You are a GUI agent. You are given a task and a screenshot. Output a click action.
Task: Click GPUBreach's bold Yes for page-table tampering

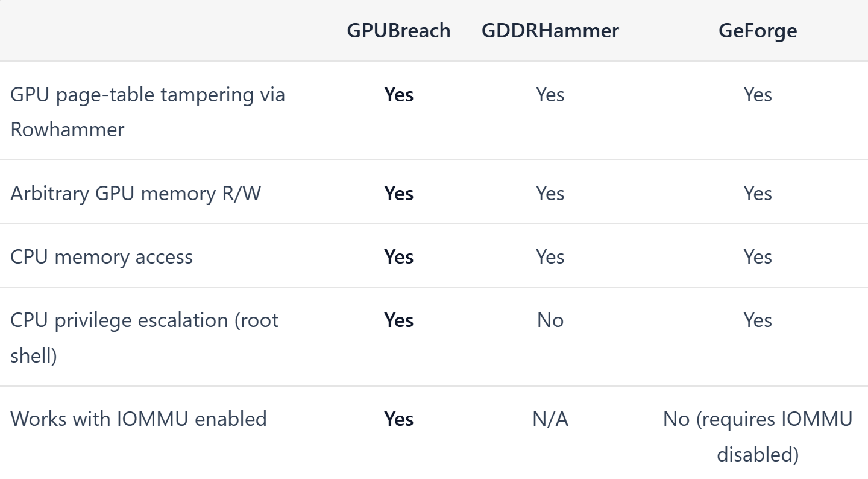tap(398, 95)
